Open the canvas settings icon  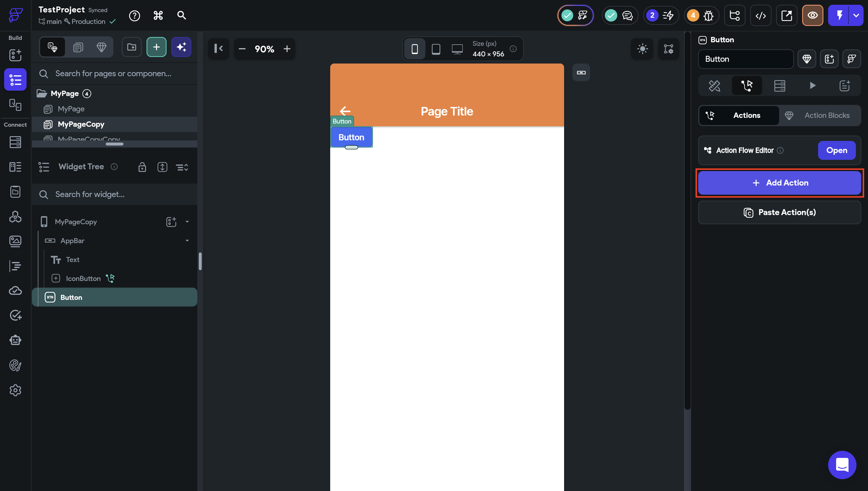(x=668, y=49)
